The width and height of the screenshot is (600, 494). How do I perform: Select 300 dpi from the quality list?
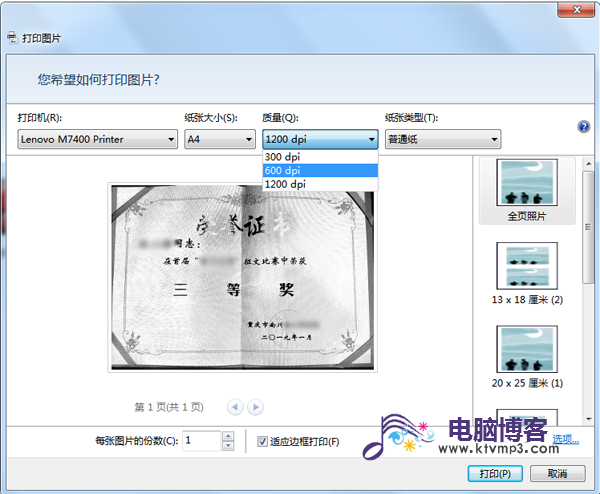320,157
